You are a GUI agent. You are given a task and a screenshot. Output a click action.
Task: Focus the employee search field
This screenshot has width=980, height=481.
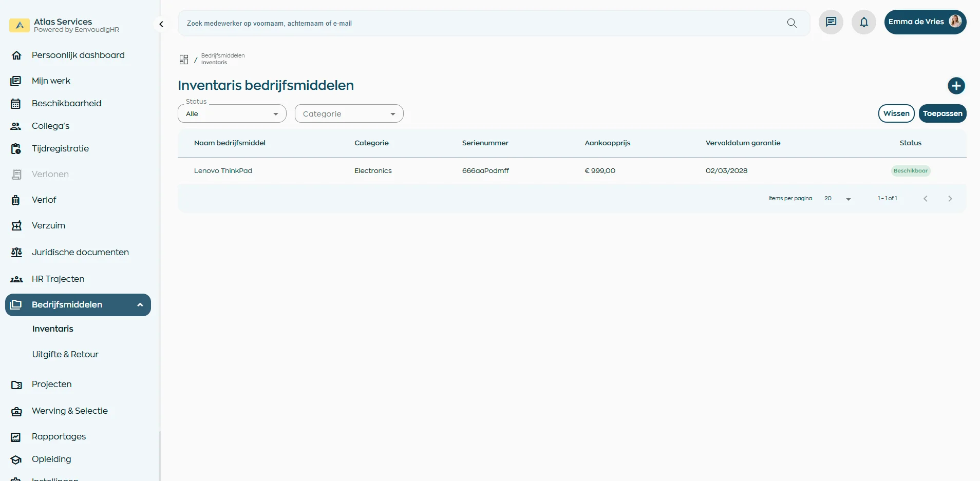coord(483,23)
